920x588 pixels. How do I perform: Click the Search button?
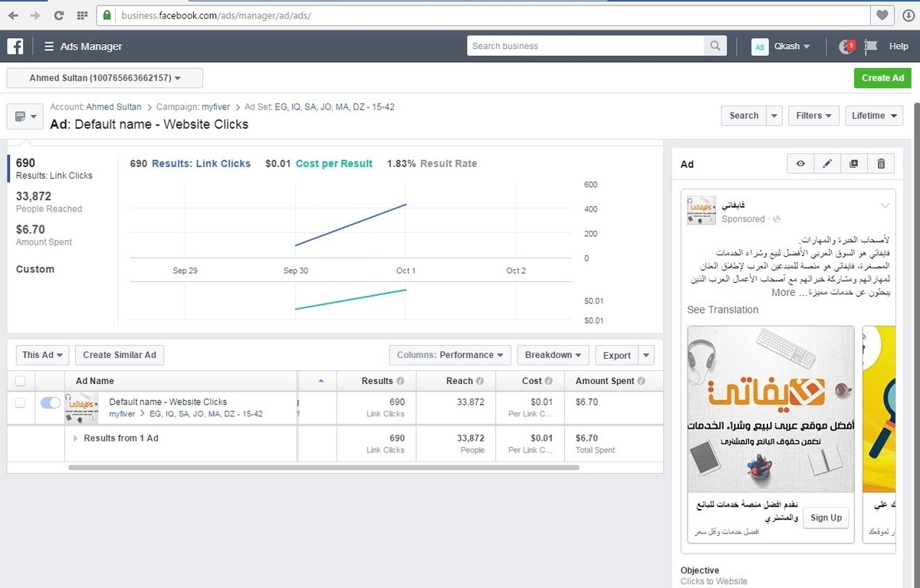744,116
